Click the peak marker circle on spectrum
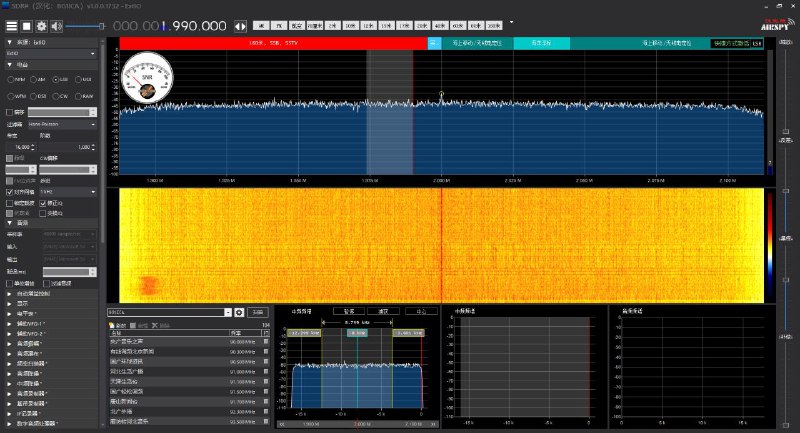800x433 pixels. (x=441, y=94)
